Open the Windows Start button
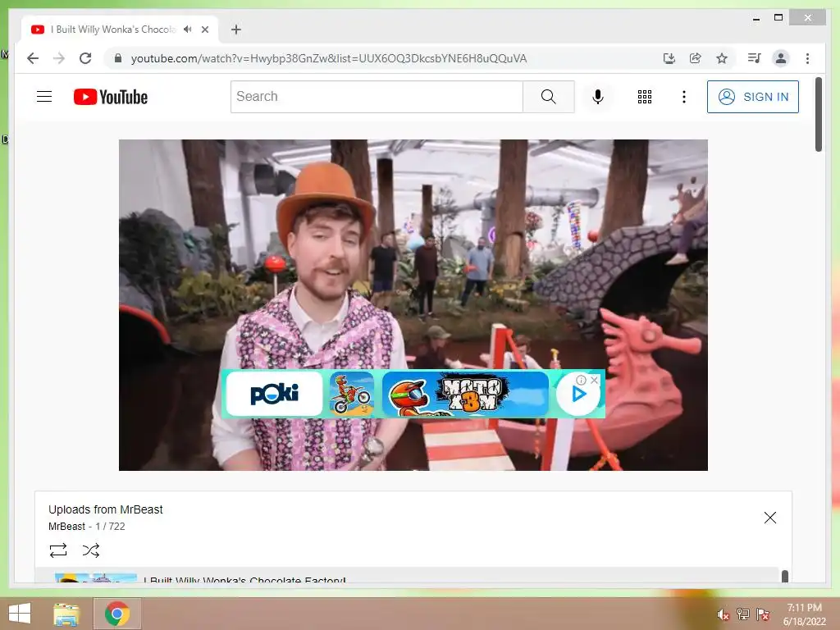This screenshot has height=630, width=840. pos(20,614)
